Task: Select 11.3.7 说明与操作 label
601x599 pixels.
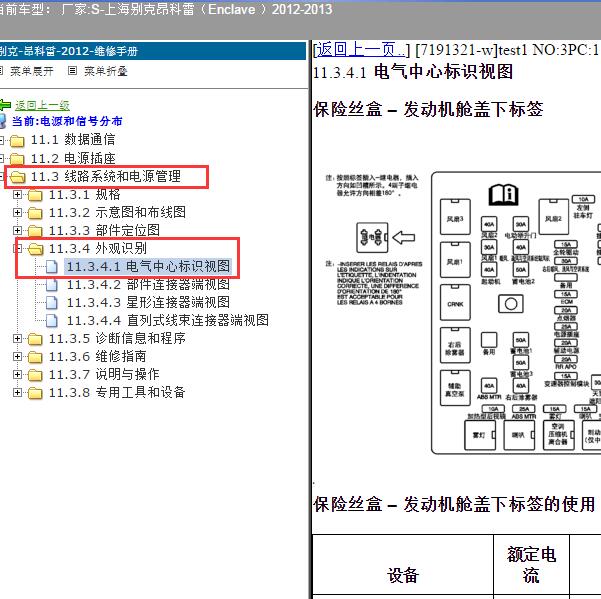Action: point(104,374)
